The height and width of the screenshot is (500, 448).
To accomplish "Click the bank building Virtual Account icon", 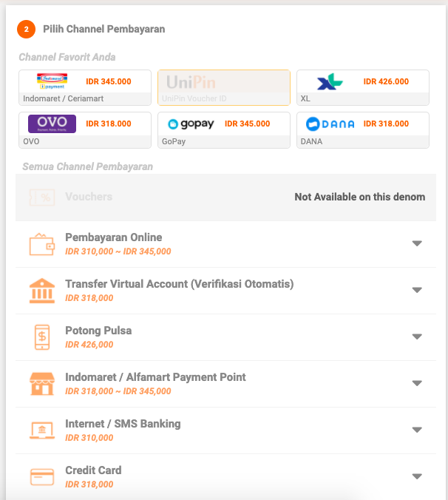I will [41, 291].
